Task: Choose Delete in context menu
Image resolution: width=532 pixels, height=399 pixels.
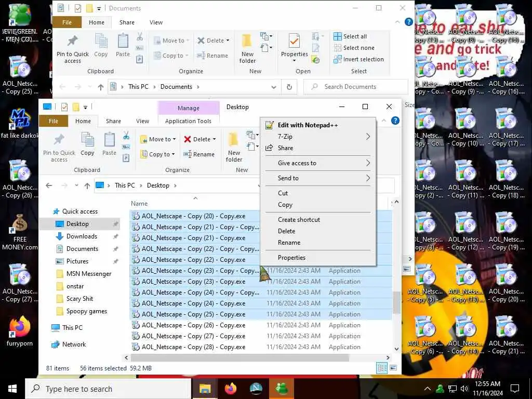Action: click(318, 231)
